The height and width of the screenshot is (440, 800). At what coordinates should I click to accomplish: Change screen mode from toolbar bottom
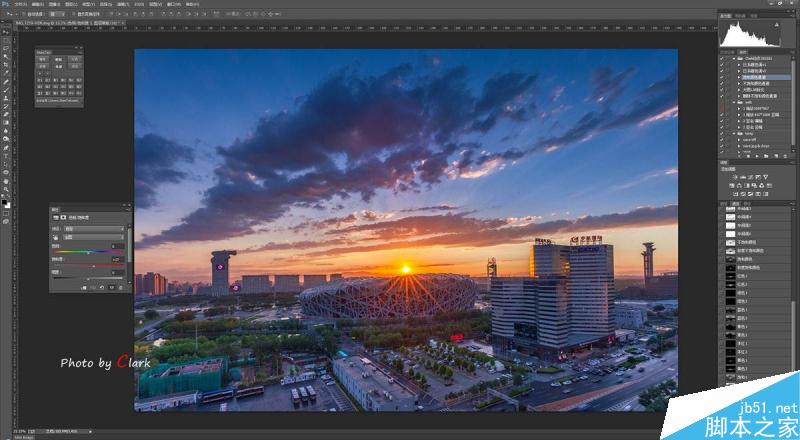[6, 222]
